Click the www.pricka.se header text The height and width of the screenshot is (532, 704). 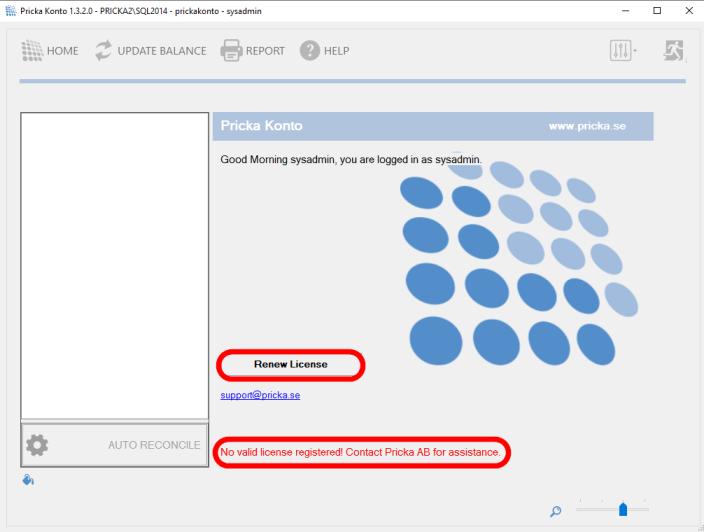coord(587,126)
